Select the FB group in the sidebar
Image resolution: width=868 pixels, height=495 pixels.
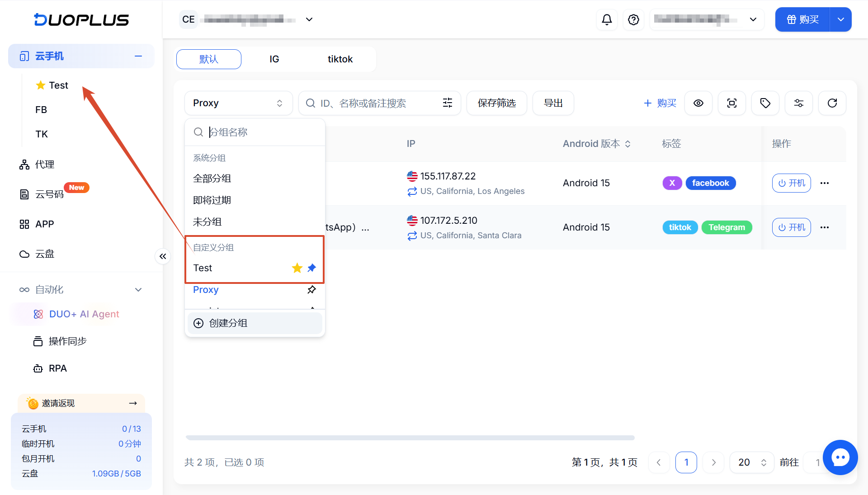click(x=41, y=110)
